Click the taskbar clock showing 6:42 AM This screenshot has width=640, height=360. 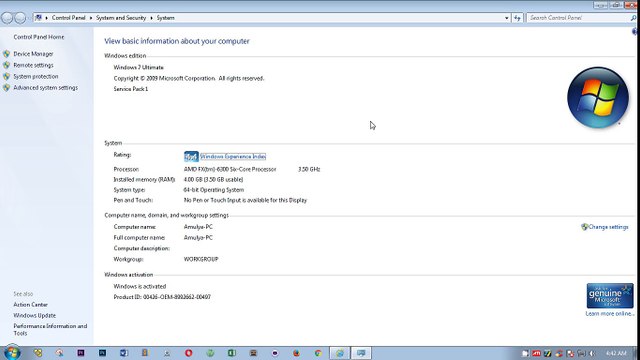[616, 353]
